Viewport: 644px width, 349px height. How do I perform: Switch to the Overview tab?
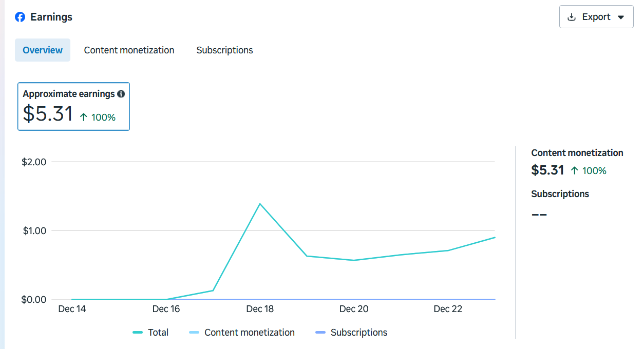pos(43,50)
